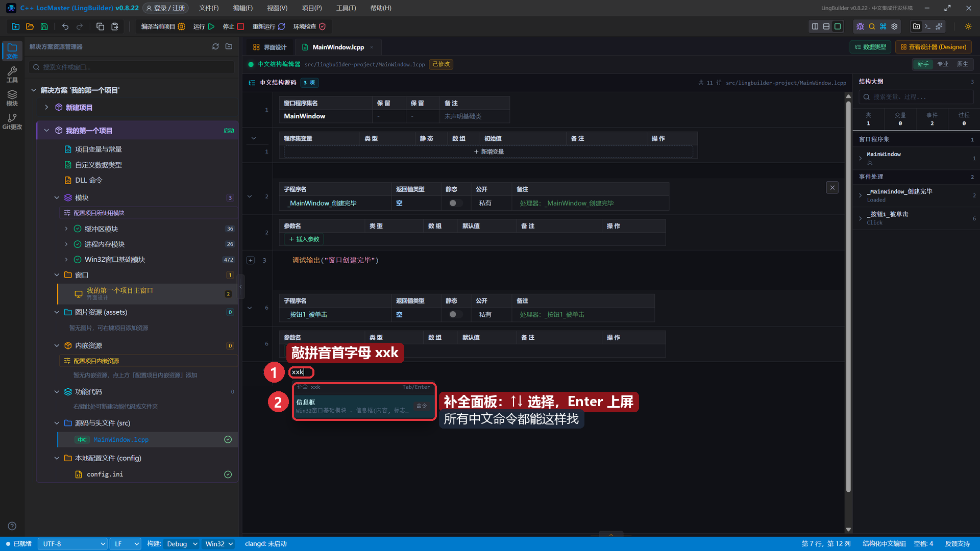Click the yellow search magnifier icon

[872, 27]
